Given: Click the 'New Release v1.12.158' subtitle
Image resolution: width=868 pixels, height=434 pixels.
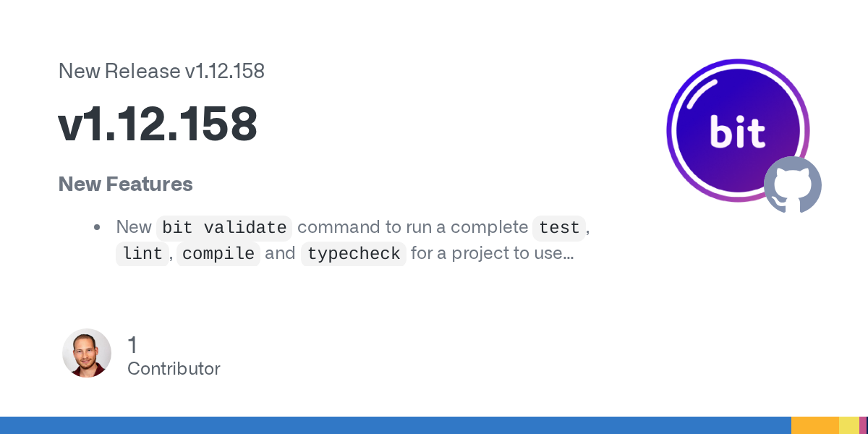Looking at the screenshot, I should [161, 71].
